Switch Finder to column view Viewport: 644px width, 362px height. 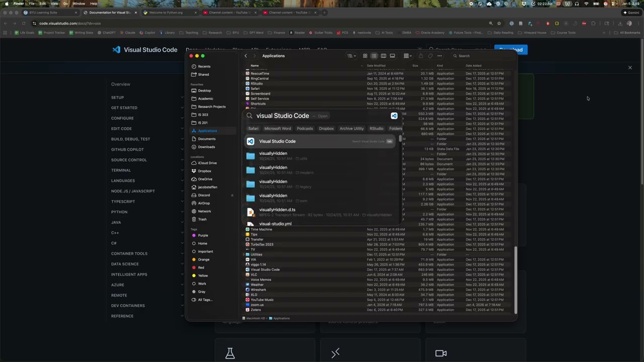(x=383, y=56)
